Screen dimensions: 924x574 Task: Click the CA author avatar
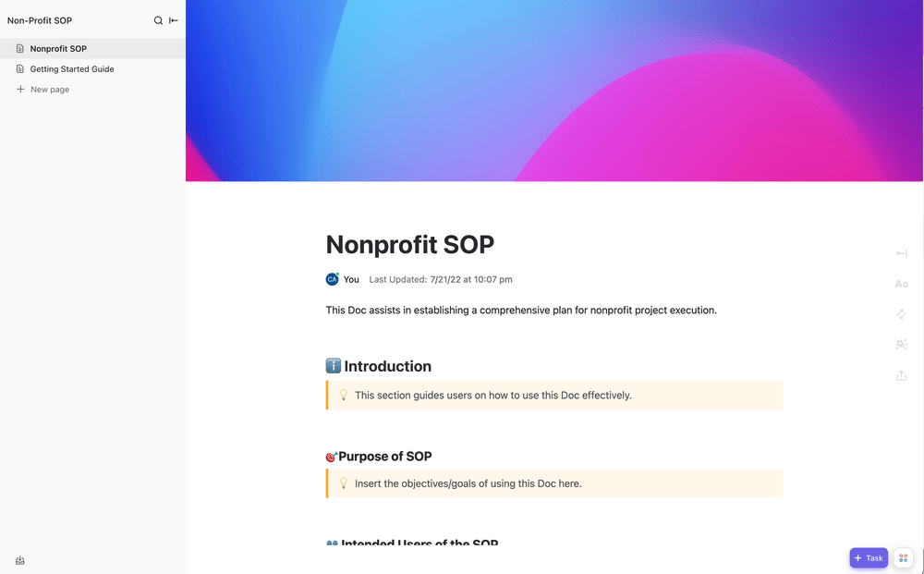click(333, 279)
